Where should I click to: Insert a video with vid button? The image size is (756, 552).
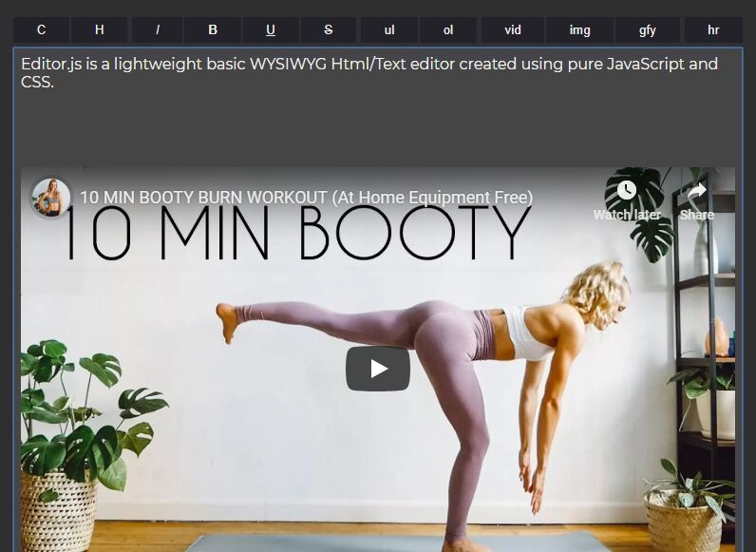coord(513,29)
